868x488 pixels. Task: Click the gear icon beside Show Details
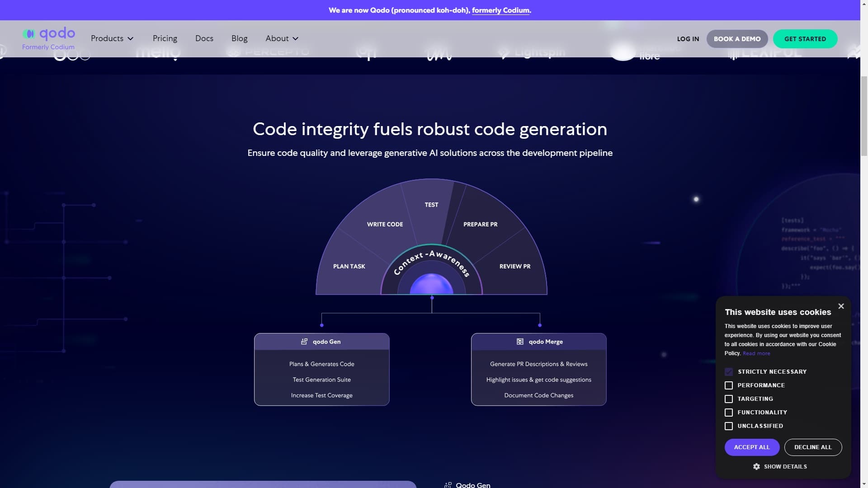pyautogui.click(x=756, y=466)
